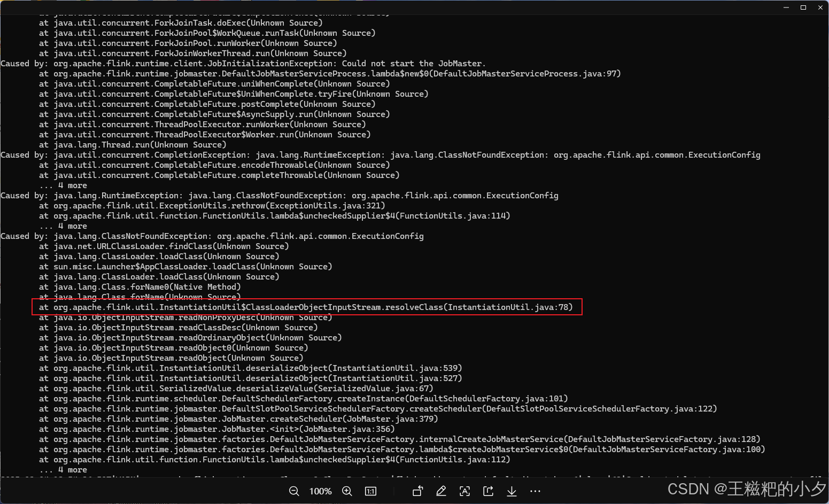Image resolution: width=829 pixels, height=504 pixels.
Task: Open the annotation pencil tool
Action: (x=441, y=491)
